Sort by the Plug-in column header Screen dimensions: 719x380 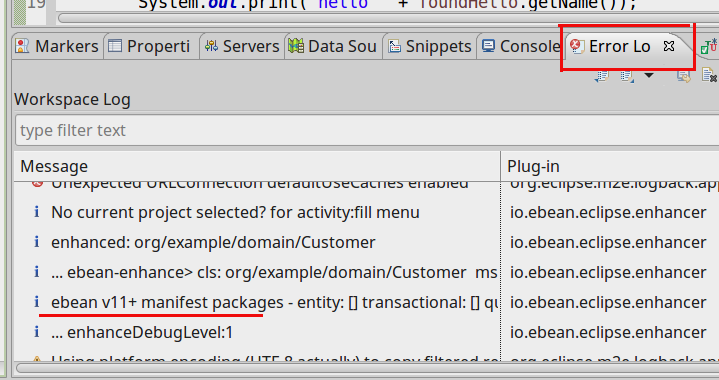point(610,166)
